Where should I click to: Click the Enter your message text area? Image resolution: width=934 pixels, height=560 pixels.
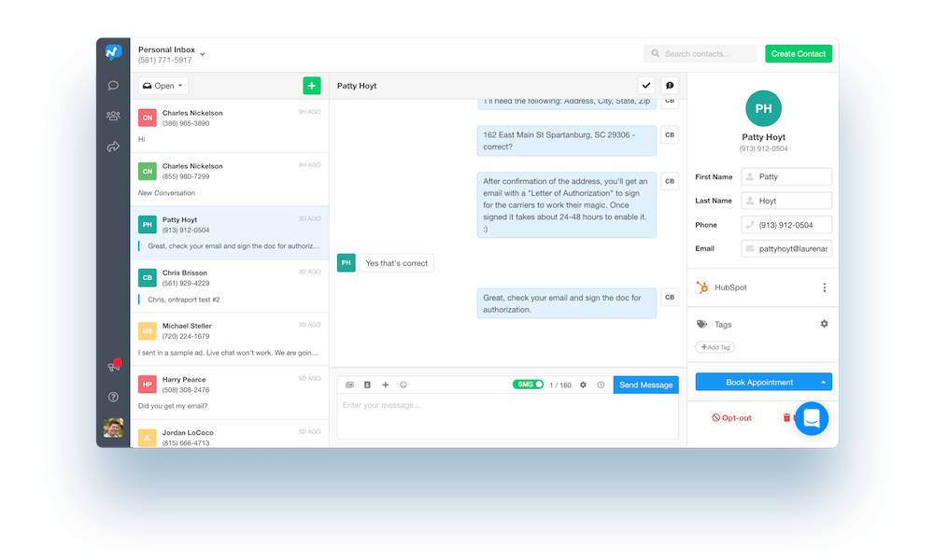click(x=507, y=416)
